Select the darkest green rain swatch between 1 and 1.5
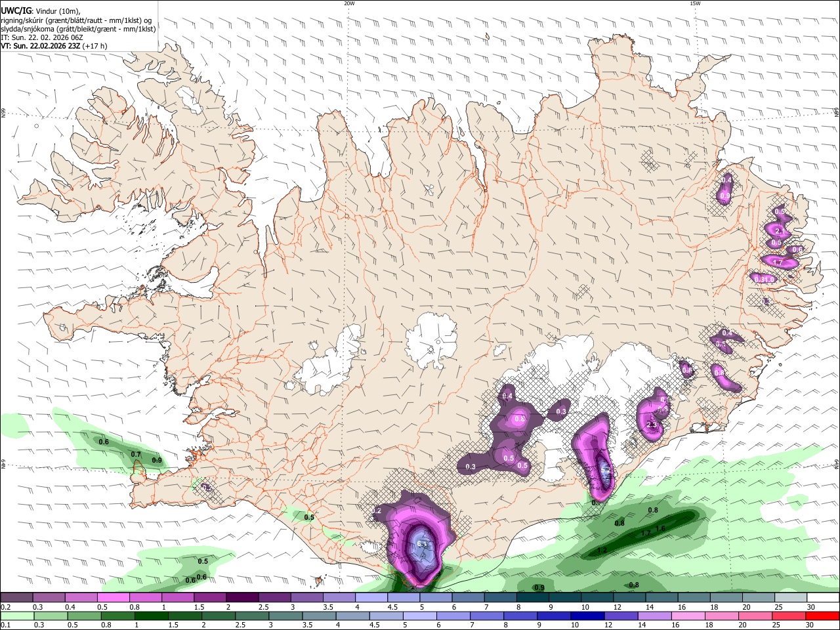The width and height of the screenshot is (840, 630). [x=150, y=616]
